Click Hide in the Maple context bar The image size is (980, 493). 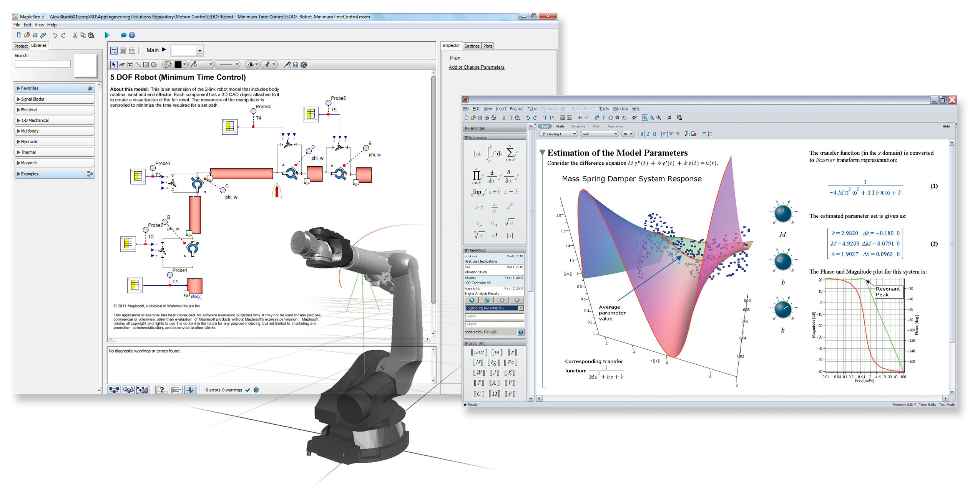tap(946, 126)
